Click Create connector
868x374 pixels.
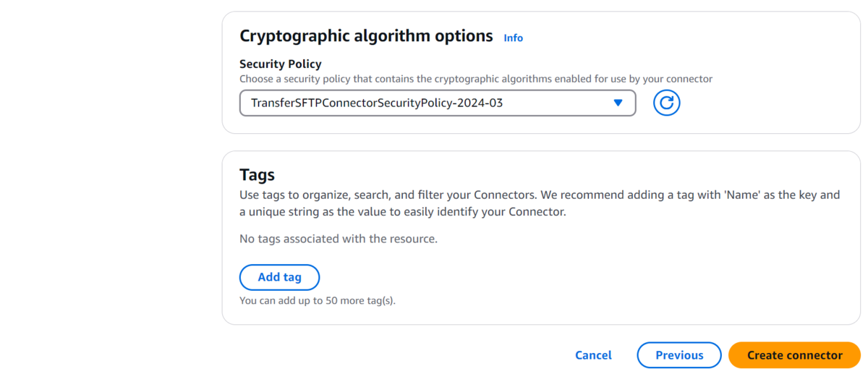click(794, 355)
